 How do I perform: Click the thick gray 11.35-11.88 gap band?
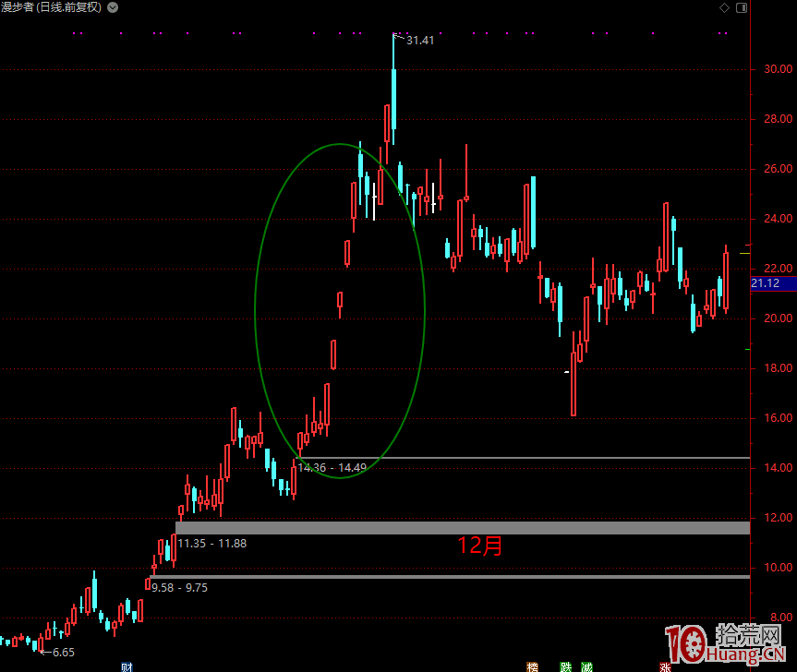point(463,528)
